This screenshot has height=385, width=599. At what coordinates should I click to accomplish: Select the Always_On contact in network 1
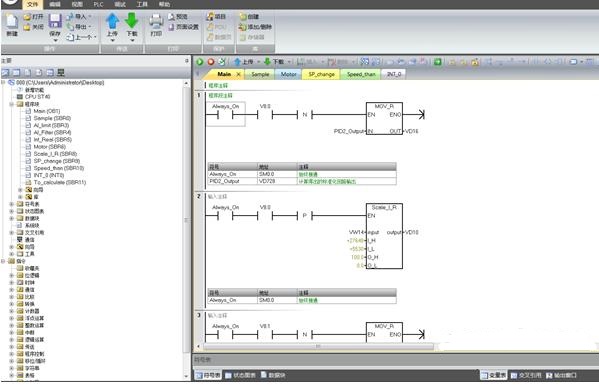(225, 114)
